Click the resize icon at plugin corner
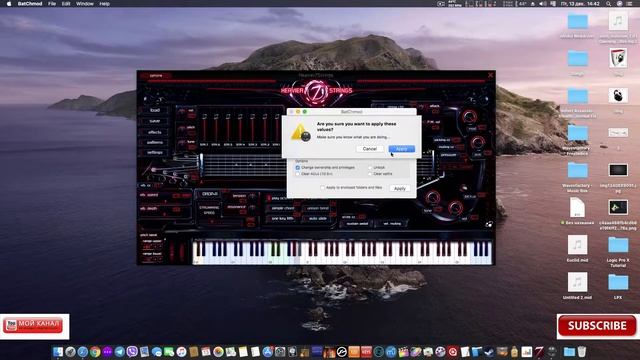640x360 pixels. point(489,224)
